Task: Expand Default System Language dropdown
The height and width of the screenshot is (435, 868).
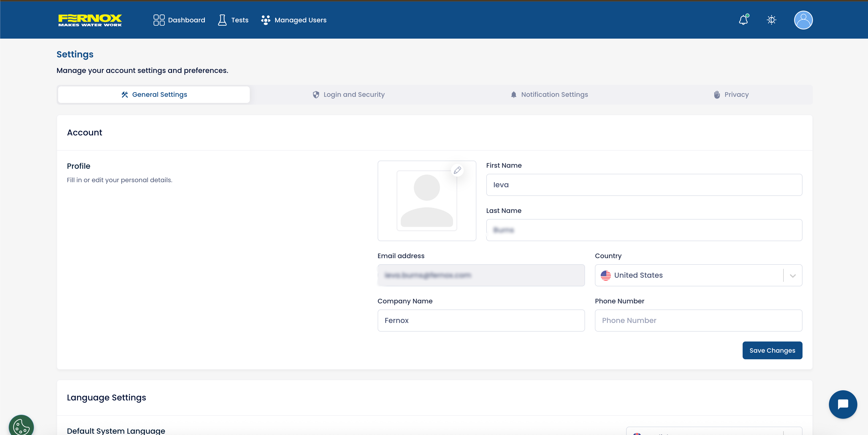Action: [714, 432]
